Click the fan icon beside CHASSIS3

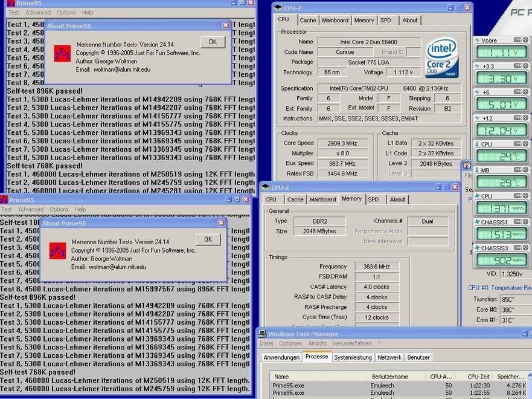coord(477,248)
